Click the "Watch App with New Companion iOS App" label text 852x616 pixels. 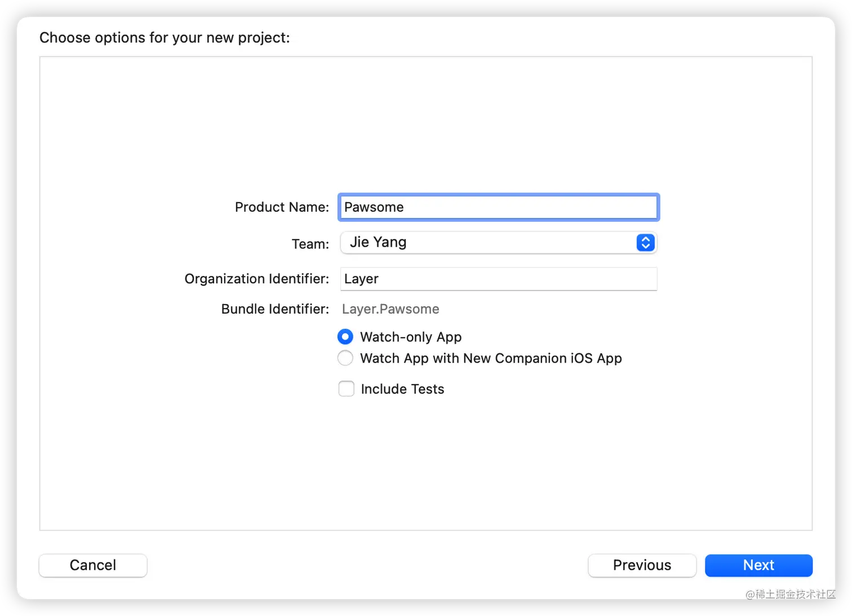tap(491, 358)
